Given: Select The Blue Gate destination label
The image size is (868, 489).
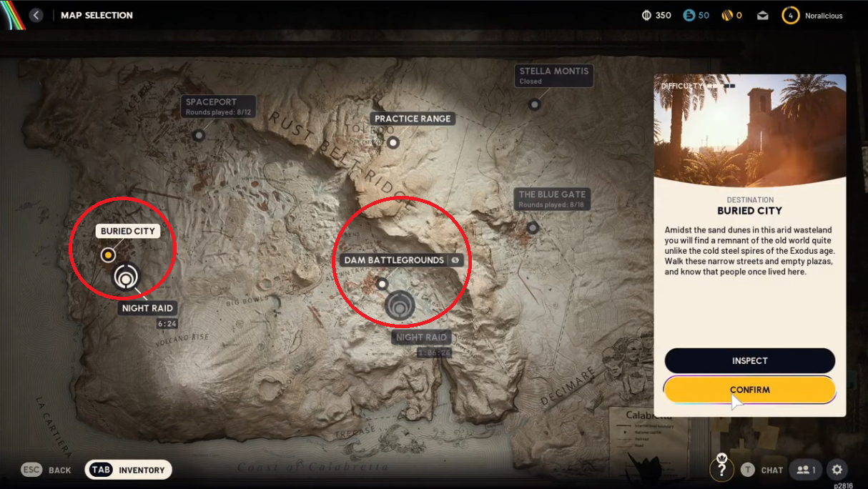Looking at the screenshot, I should [x=552, y=199].
